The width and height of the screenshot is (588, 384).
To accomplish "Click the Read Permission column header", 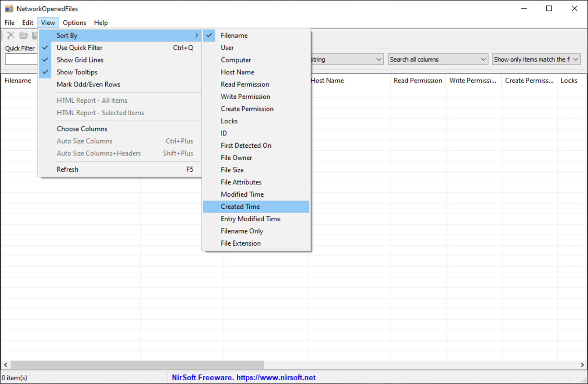I will pyautogui.click(x=418, y=81).
